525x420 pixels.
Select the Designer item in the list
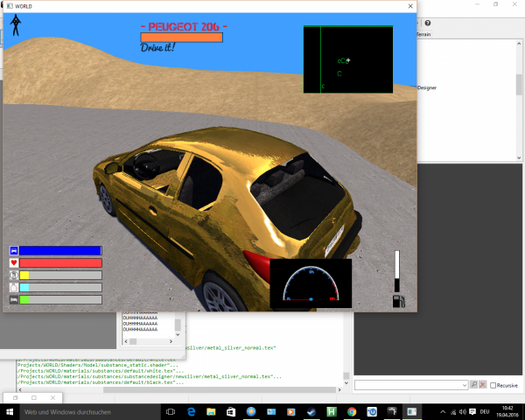(x=426, y=87)
